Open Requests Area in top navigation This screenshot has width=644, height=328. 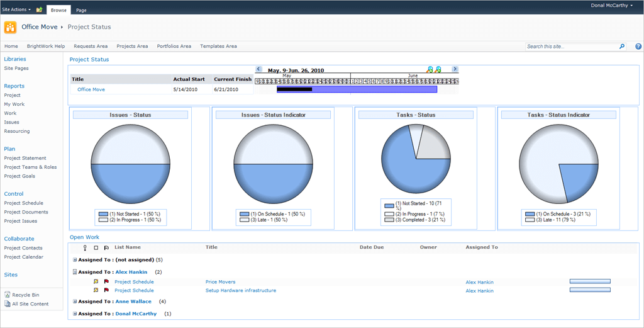[x=91, y=47]
